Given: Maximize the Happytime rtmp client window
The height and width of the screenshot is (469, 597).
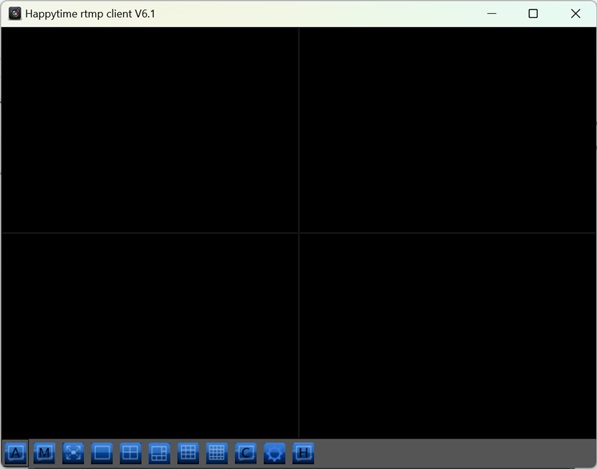Looking at the screenshot, I should pyautogui.click(x=533, y=14).
